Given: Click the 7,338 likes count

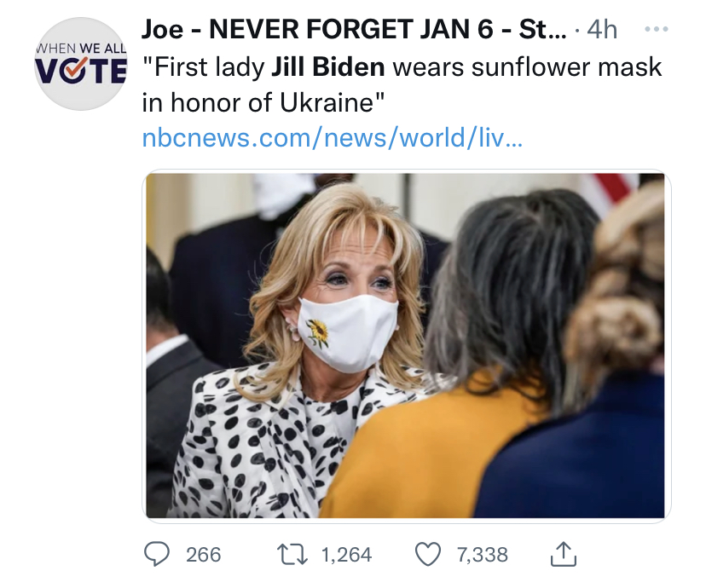Looking at the screenshot, I should click(x=482, y=555).
